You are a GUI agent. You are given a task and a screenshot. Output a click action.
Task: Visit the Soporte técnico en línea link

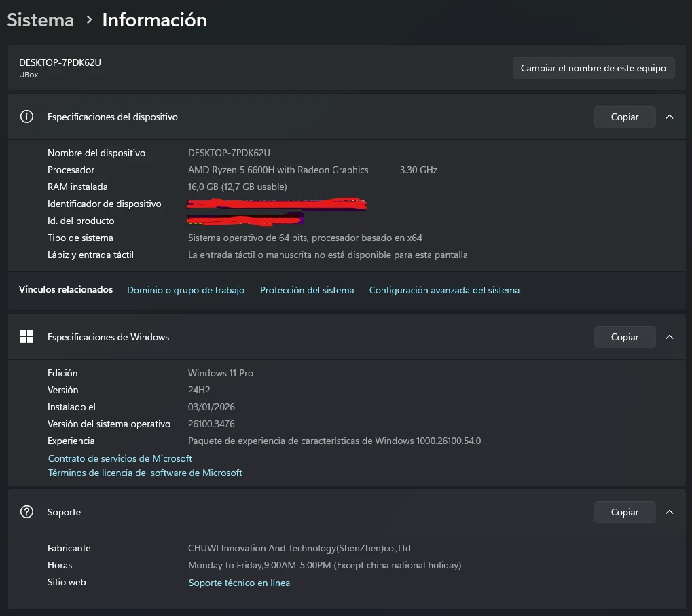coord(239,583)
